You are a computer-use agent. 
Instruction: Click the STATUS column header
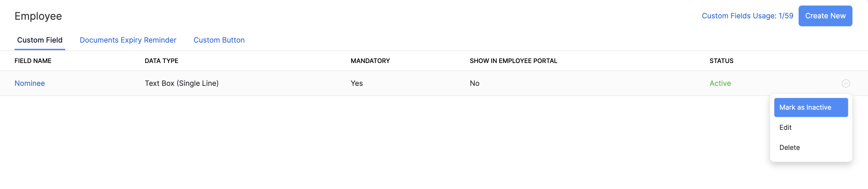(721, 61)
